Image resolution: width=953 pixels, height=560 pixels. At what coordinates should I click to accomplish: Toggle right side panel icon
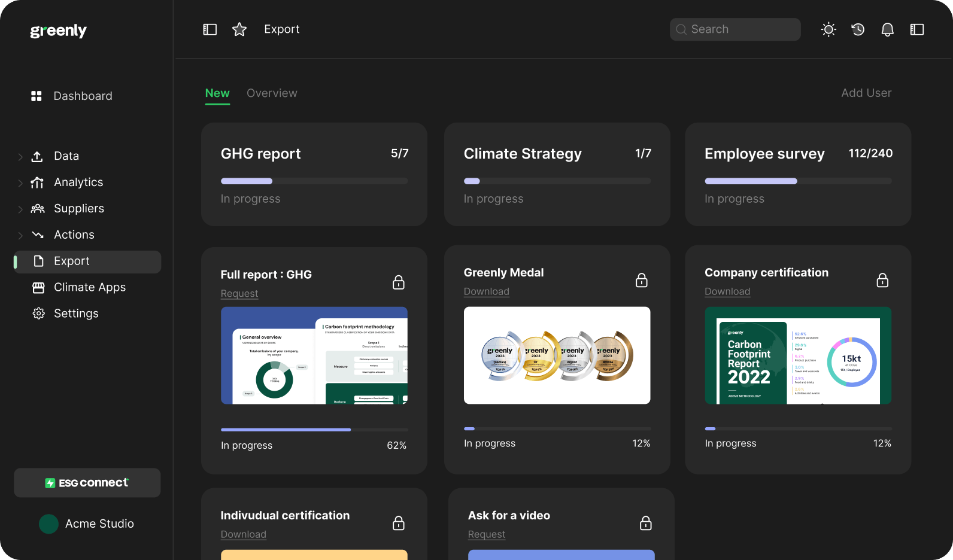point(917,29)
